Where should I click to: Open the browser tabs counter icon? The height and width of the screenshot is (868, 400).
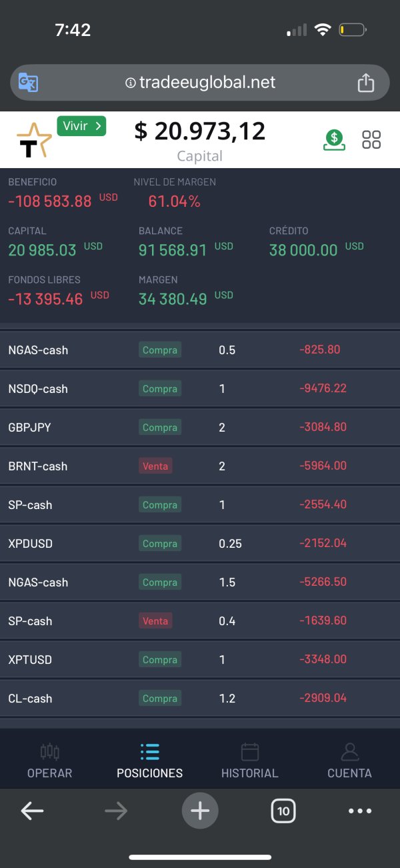(283, 811)
